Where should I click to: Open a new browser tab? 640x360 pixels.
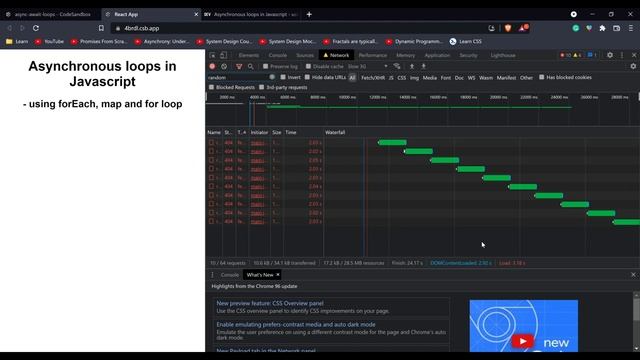(x=309, y=14)
